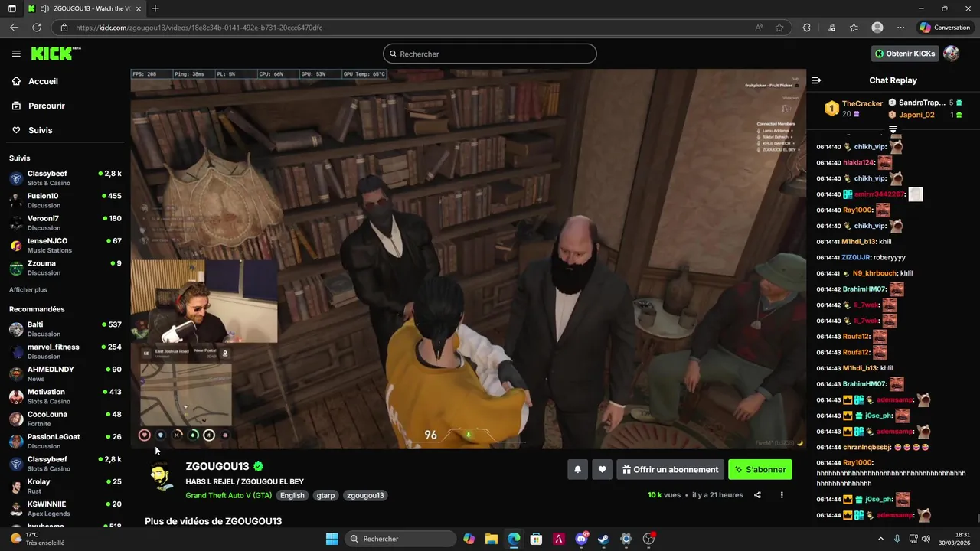This screenshot has width=980, height=551.
Task: Open tenseNJCO followed channel
Action: tap(65, 245)
